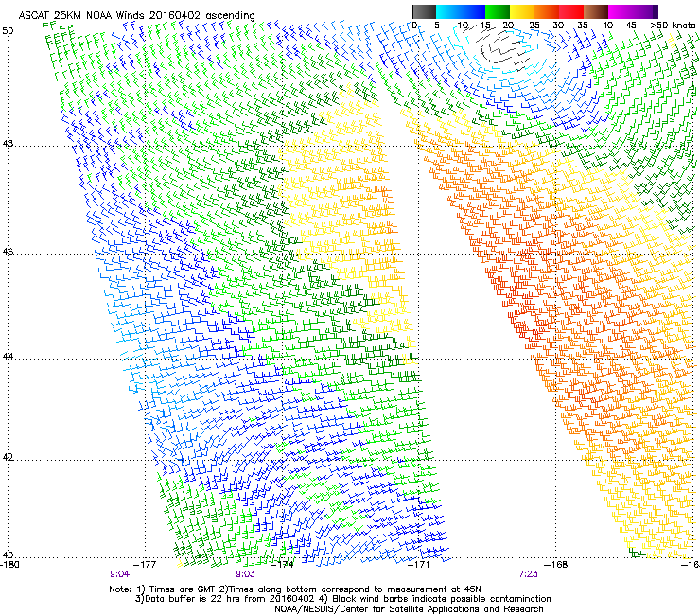Image resolution: width=700 pixels, height=615 pixels.
Task: Click the longitude label -174
Action: pos(283,564)
